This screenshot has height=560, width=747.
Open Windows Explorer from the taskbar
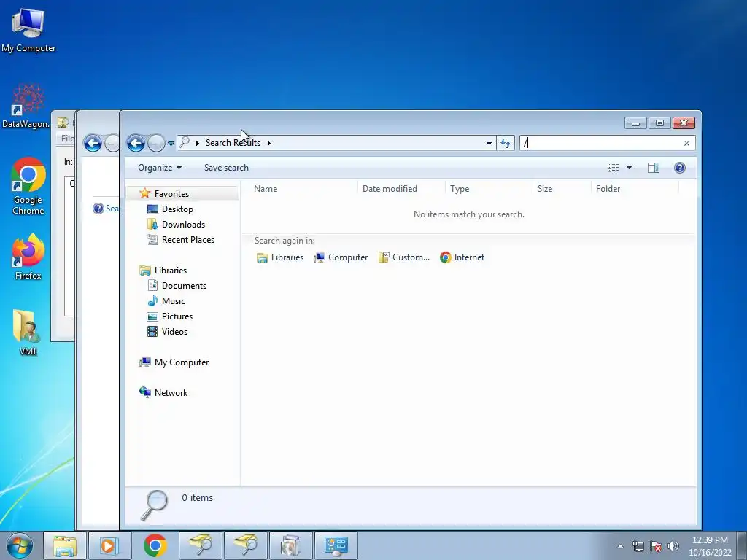coord(65,545)
